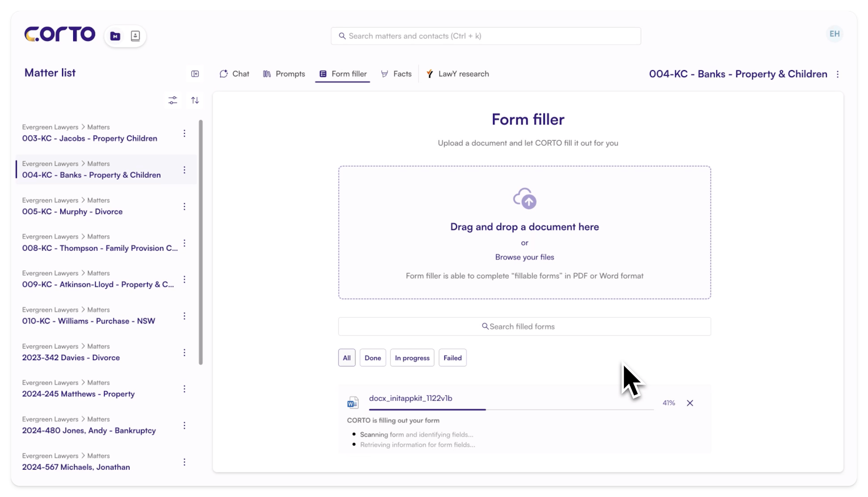868x497 pixels.
Task: Click the CORTO logo
Action: (x=60, y=34)
